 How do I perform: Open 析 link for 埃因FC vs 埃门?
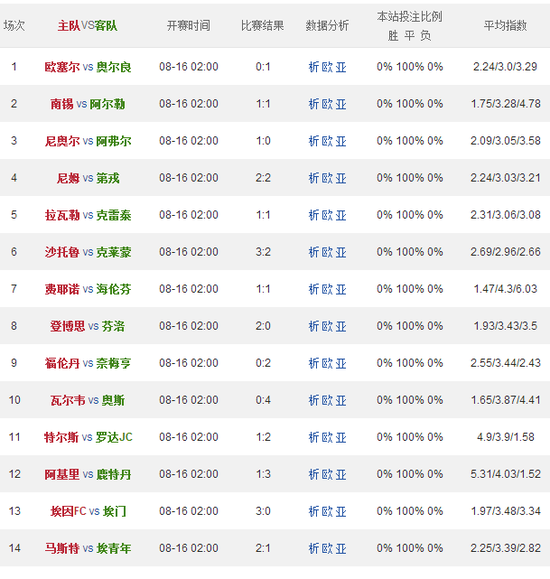(x=314, y=511)
